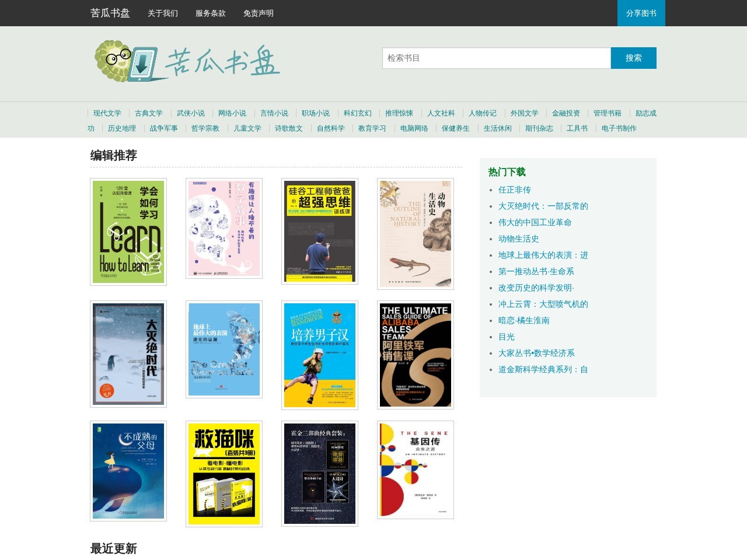Open 任正非传 in the popular downloads list
The height and width of the screenshot is (560, 747).
[x=515, y=190]
